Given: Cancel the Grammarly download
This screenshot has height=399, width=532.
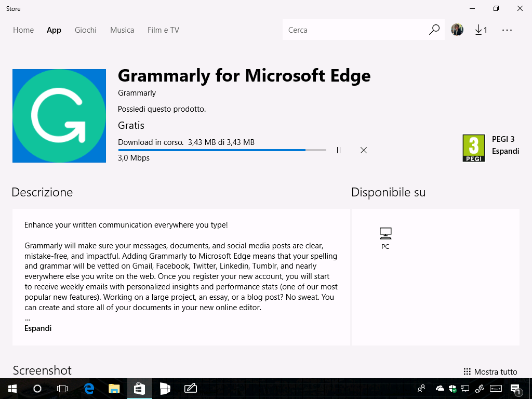Looking at the screenshot, I should (364, 150).
